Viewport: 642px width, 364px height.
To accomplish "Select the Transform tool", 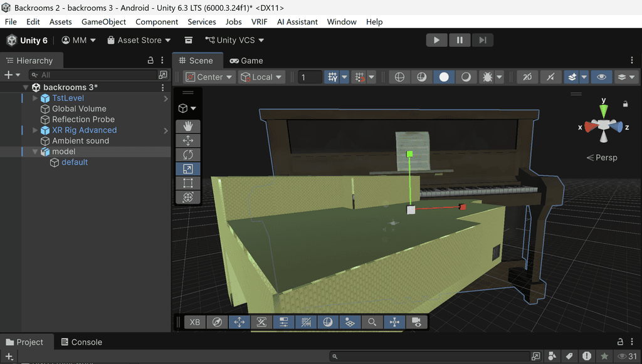I will pyautogui.click(x=188, y=197).
